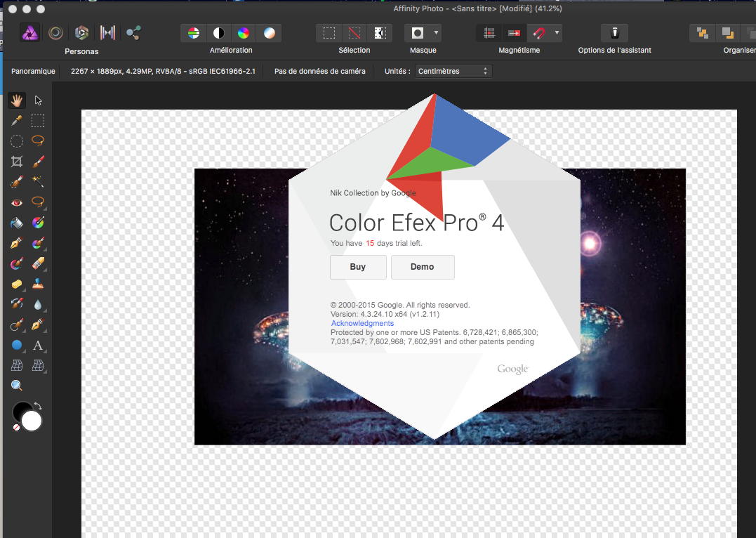The width and height of the screenshot is (756, 538).
Task: Switch to the Develop persona
Action: click(x=81, y=33)
